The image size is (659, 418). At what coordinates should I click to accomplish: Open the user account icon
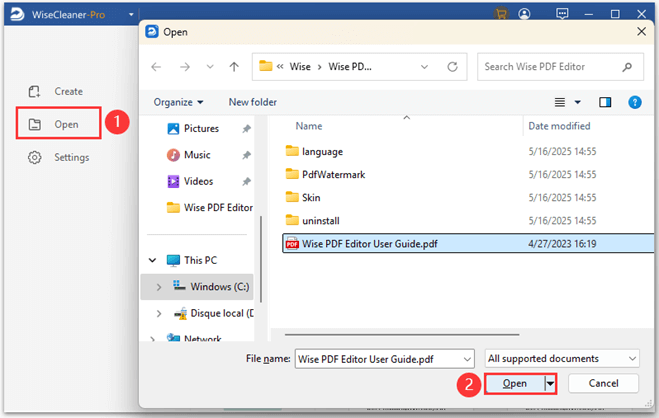(x=524, y=14)
